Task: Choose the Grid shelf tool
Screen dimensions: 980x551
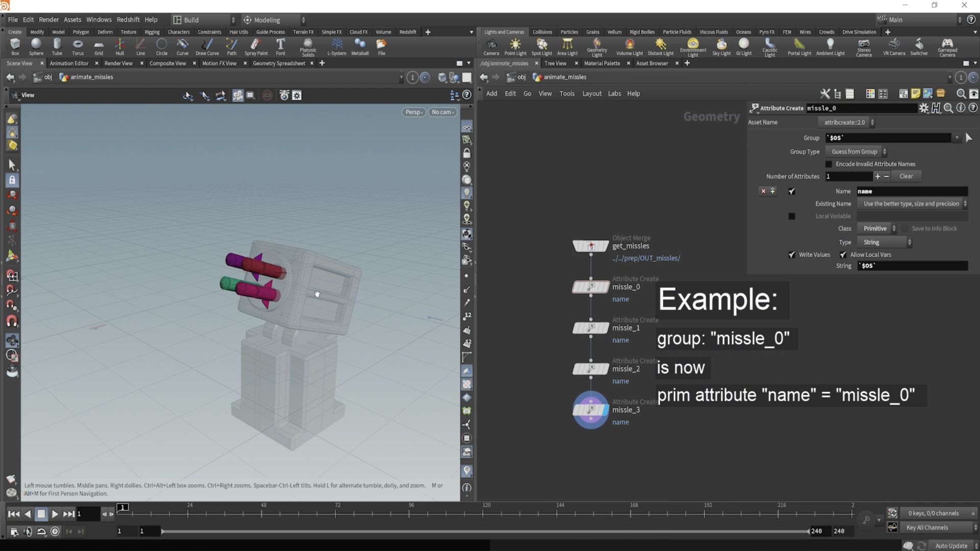Action: (99, 46)
